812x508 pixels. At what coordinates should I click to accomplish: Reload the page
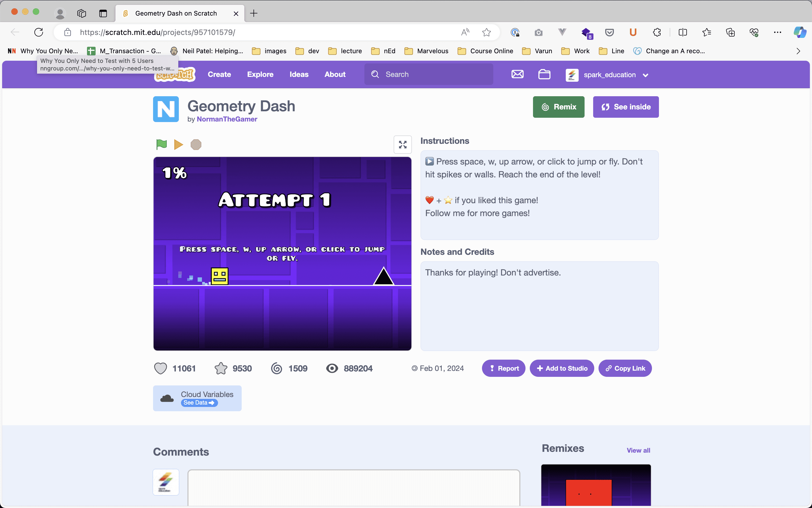[39, 32]
